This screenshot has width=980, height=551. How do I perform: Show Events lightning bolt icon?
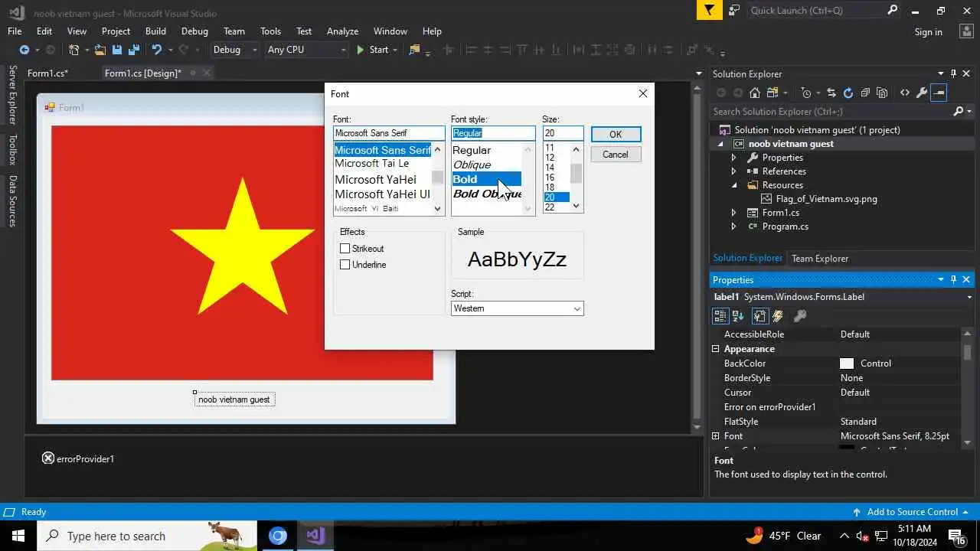[778, 316]
